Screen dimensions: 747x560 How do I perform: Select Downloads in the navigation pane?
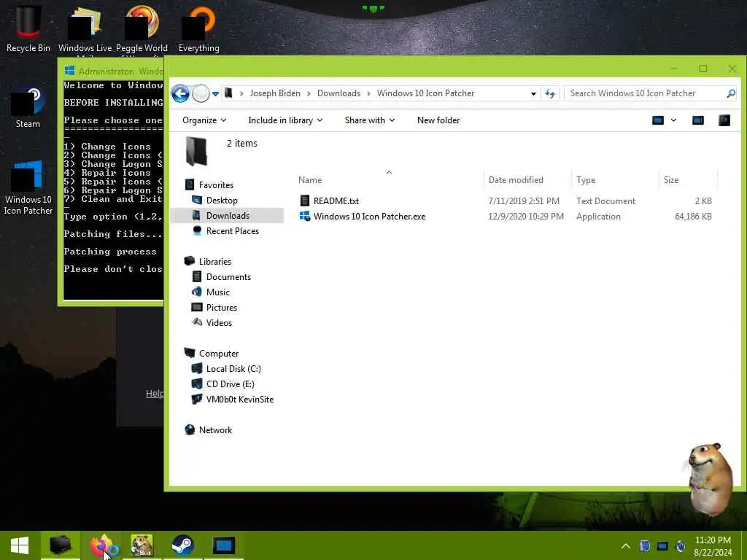(228, 216)
